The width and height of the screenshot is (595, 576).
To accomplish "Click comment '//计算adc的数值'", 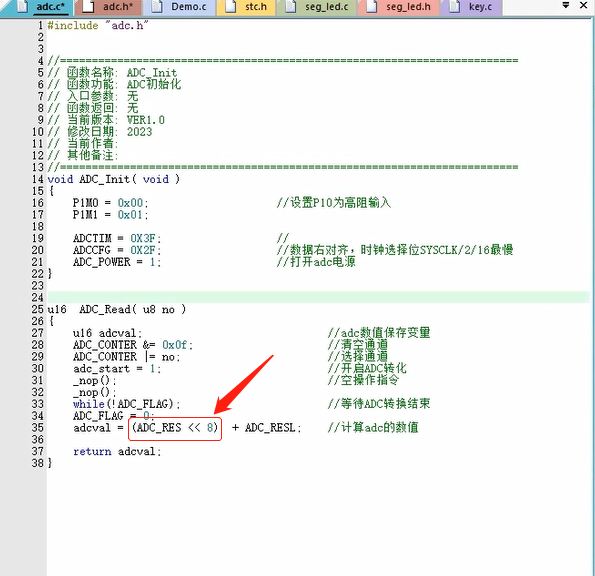I will coord(373,428).
